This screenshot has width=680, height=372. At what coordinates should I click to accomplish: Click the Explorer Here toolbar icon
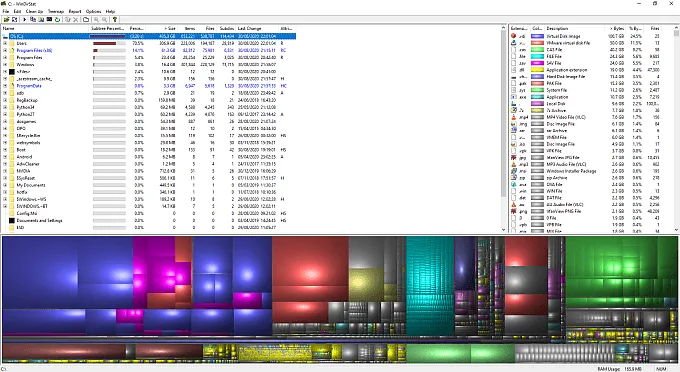(x=41, y=20)
